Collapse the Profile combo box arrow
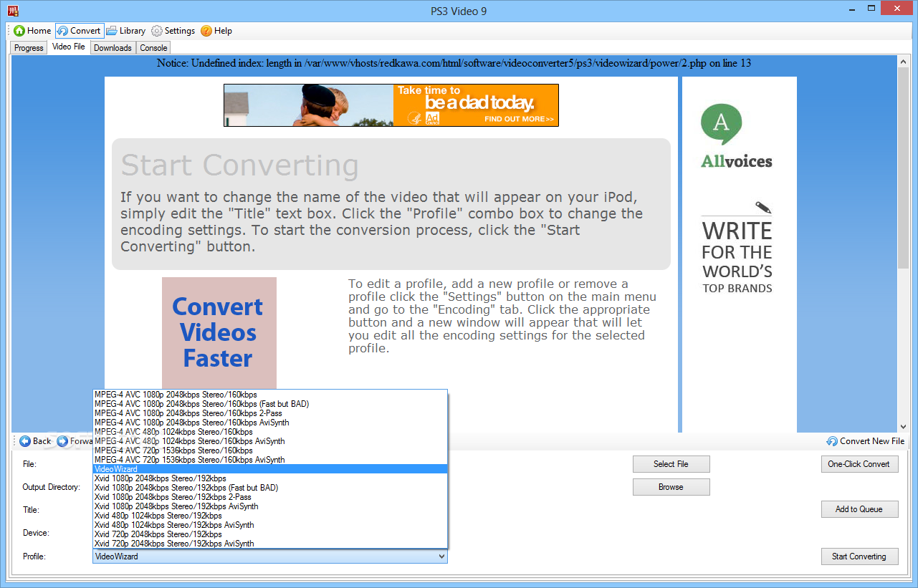Image resolution: width=918 pixels, height=588 pixels. 441,556
